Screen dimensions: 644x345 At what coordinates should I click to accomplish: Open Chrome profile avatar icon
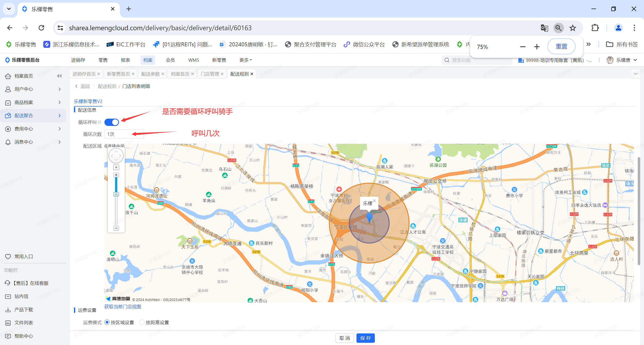[x=618, y=28]
